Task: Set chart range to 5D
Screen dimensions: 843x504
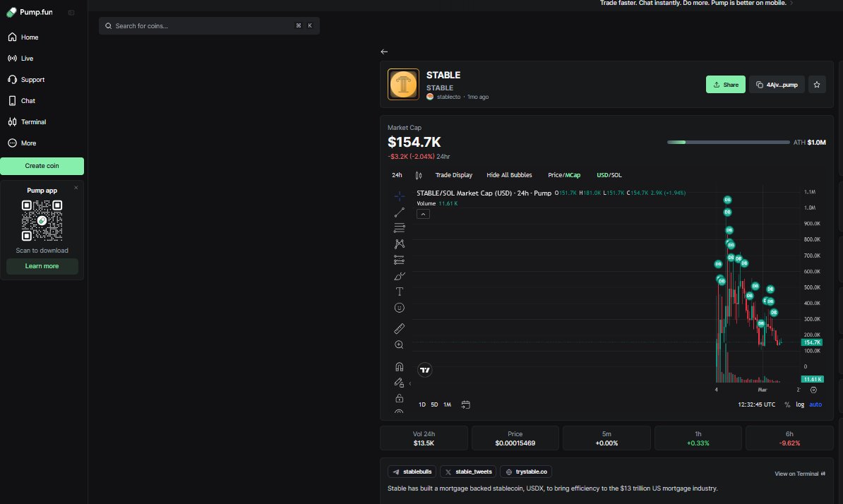Action: [x=434, y=404]
